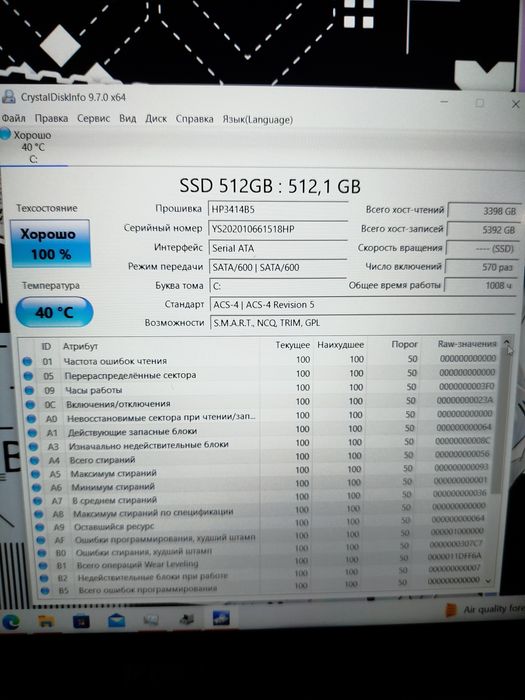The image size is (525, 700).
Task: Open the Сервис menu
Action: coord(93,118)
